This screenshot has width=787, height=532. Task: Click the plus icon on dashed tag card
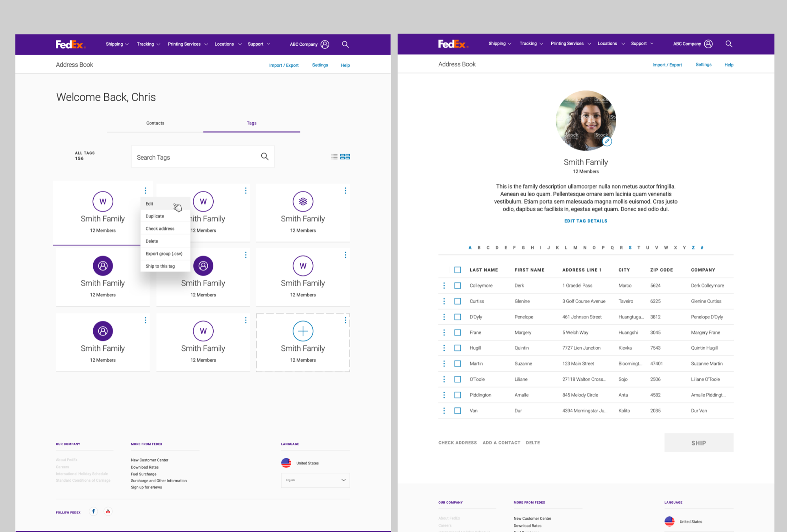[x=303, y=331]
